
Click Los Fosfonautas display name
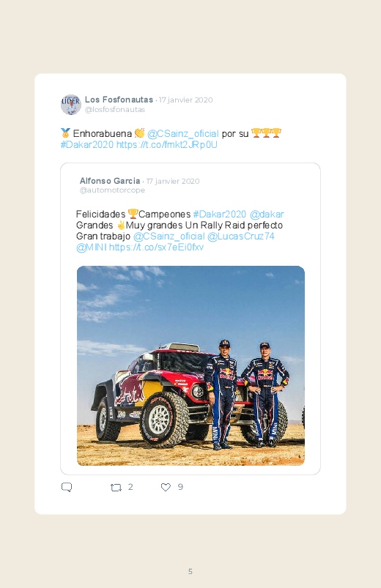pyautogui.click(x=119, y=100)
